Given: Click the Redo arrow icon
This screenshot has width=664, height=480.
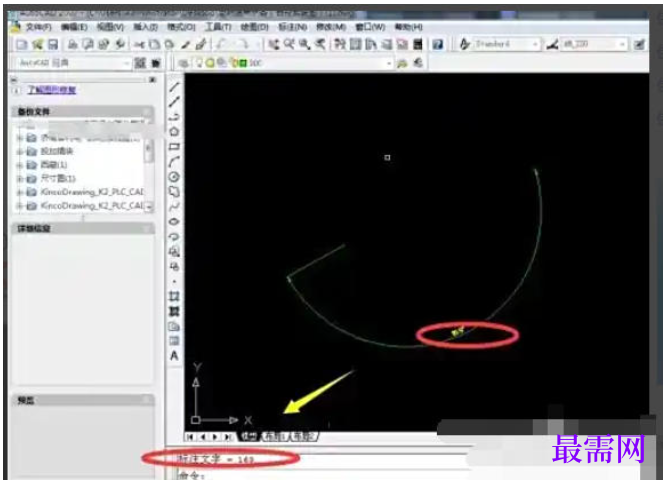Looking at the screenshot, I should 243,44.
